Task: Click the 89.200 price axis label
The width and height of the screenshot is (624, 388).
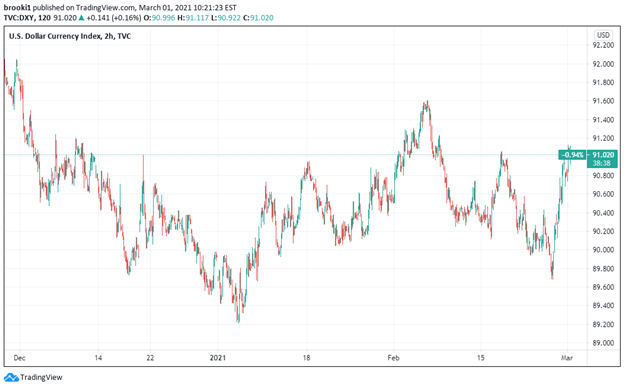Action: click(x=603, y=325)
